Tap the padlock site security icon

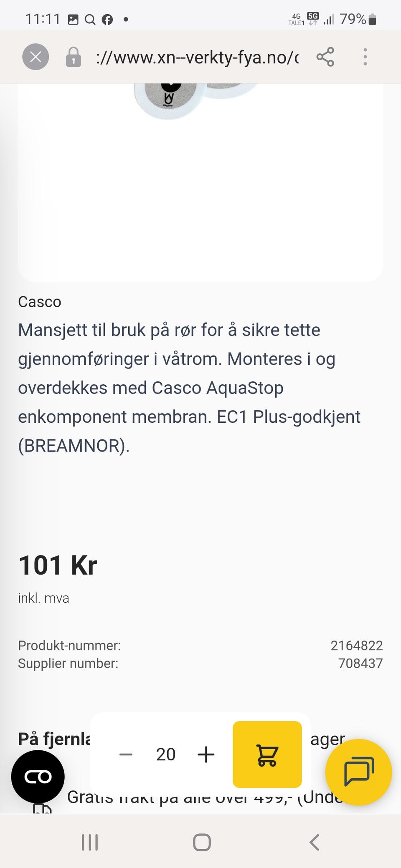click(73, 57)
